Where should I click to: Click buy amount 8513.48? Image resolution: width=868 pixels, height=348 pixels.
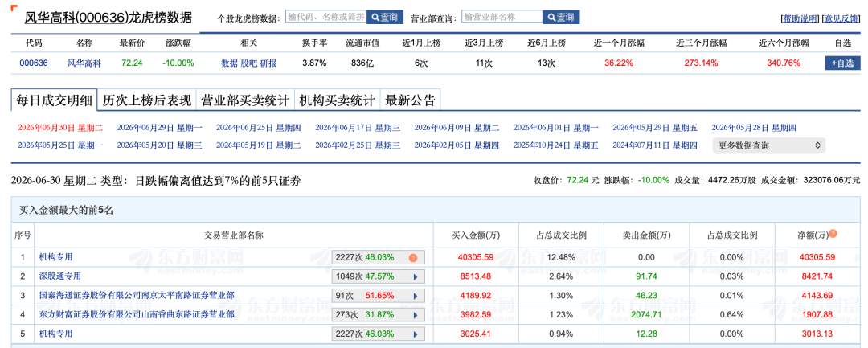point(476,276)
